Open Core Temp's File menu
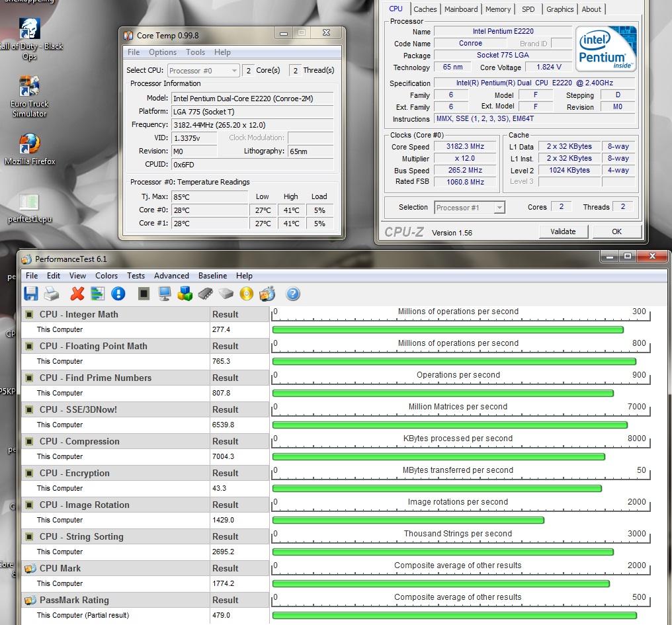 [x=134, y=52]
